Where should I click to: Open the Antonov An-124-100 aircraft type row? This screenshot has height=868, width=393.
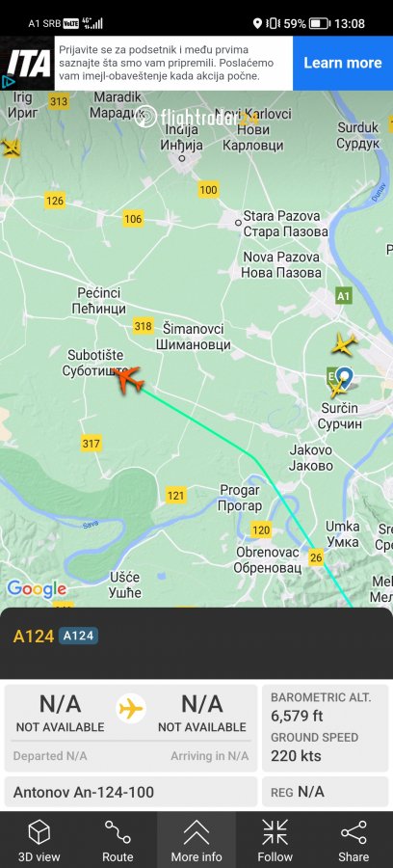131,792
